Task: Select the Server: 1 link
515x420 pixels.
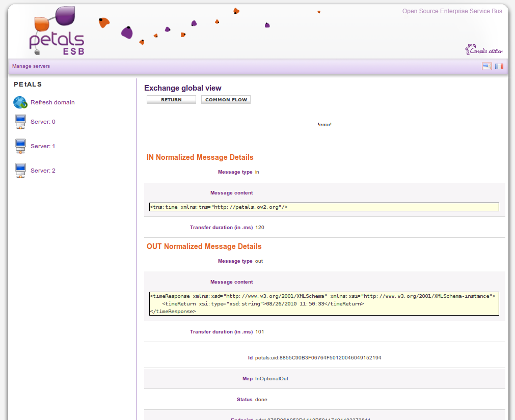Action: [43, 147]
